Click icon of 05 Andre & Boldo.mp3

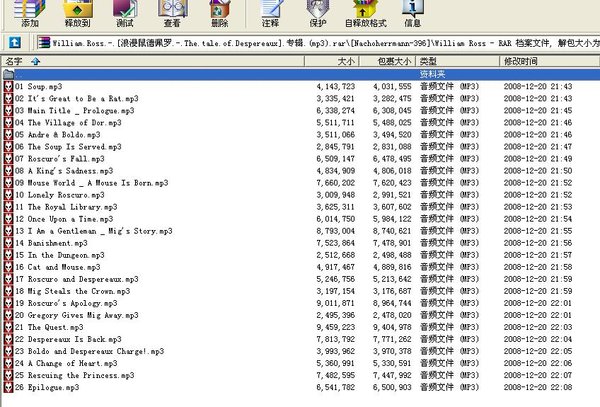point(8,135)
